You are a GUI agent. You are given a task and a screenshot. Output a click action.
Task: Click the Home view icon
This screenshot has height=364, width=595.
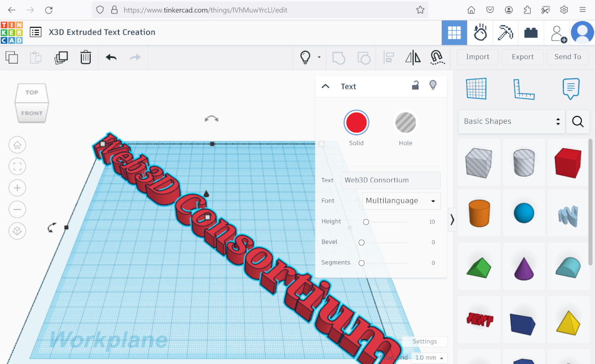click(17, 145)
